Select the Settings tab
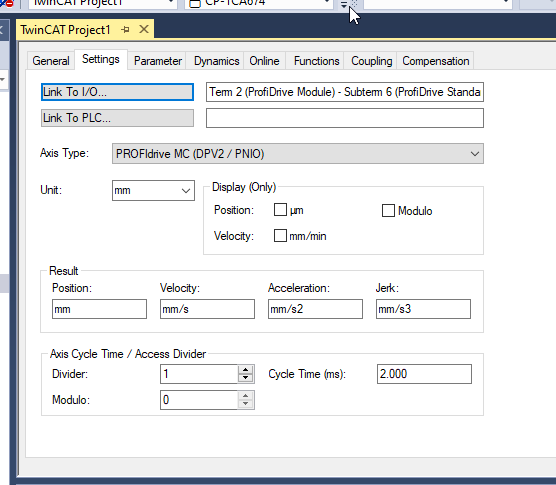Image resolution: width=556 pixels, height=485 pixels. pyautogui.click(x=101, y=59)
